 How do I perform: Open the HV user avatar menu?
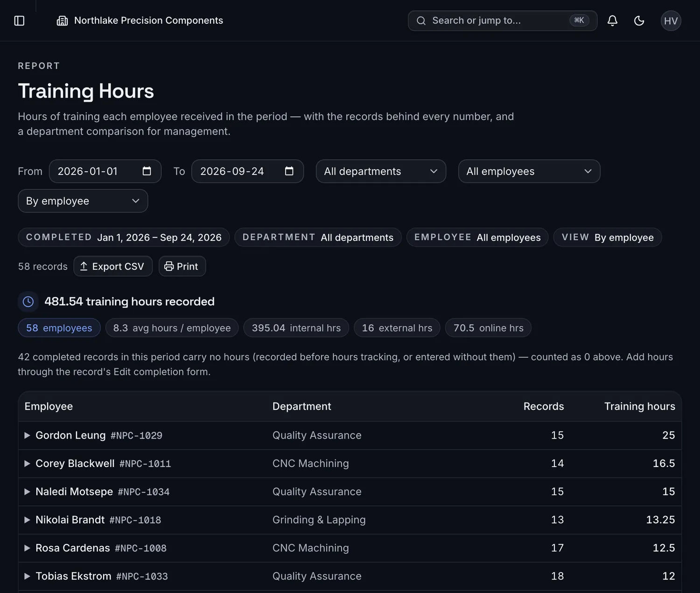click(x=671, y=21)
